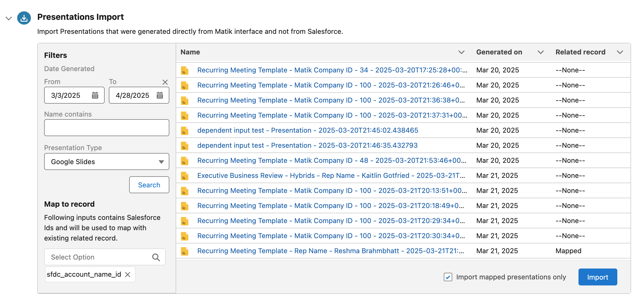Image resolution: width=644 pixels, height=305 pixels.
Task: Clear the date range with X icon
Action: click(x=165, y=82)
